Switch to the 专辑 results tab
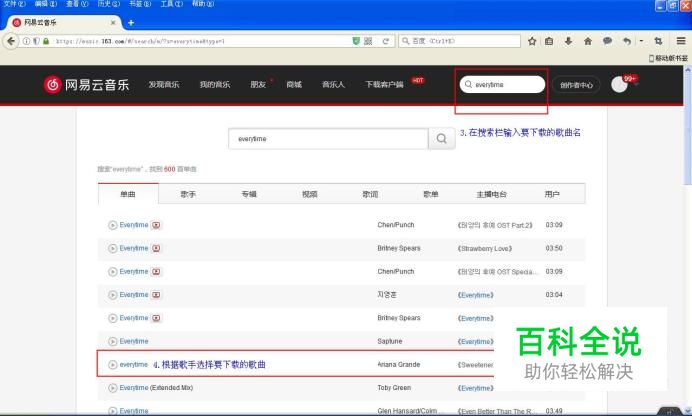 pyautogui.click(x=249, y=194)
